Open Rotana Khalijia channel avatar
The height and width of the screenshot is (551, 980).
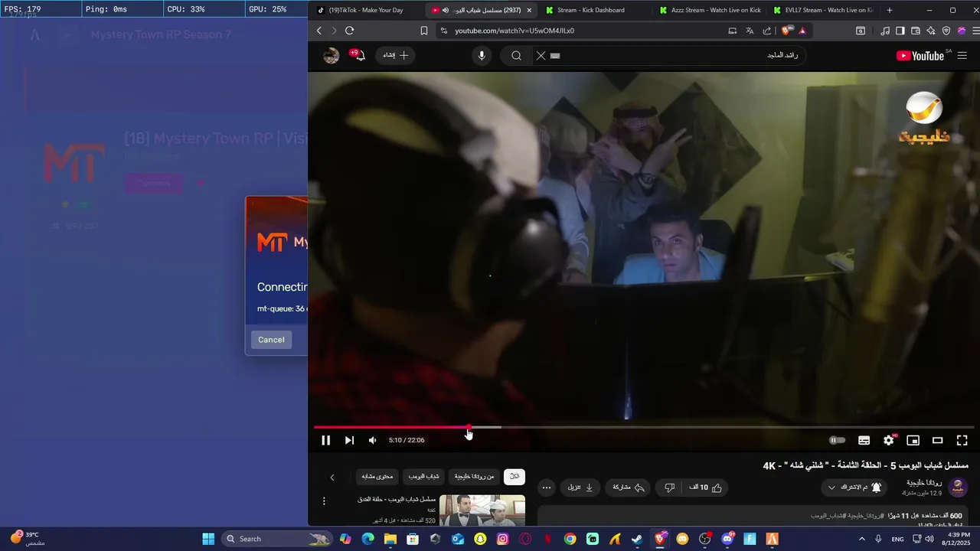tap(957, 487)
